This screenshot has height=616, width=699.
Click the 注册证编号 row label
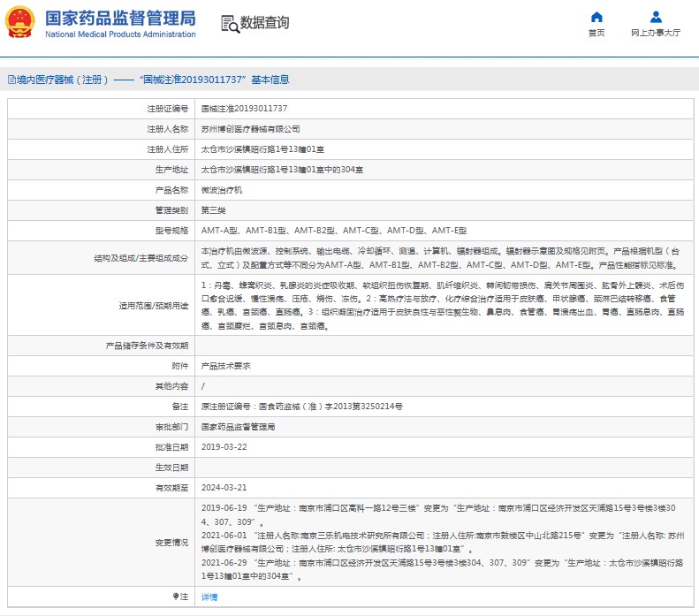tap(168, 109)
